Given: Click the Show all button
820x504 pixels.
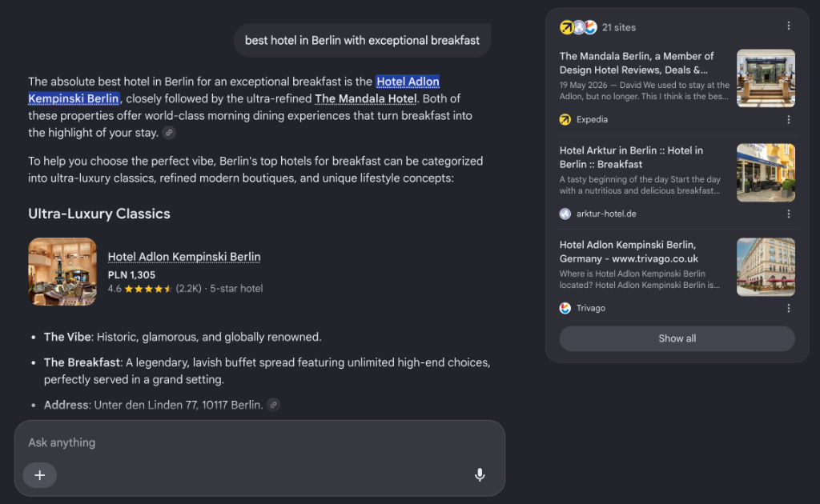Looking at the screenshot, I should 677,338.
